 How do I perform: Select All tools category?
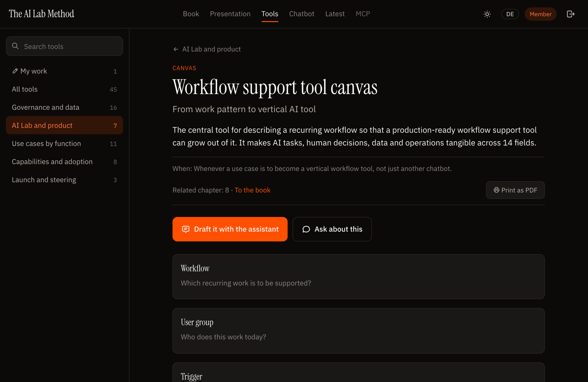pos(64,89)
